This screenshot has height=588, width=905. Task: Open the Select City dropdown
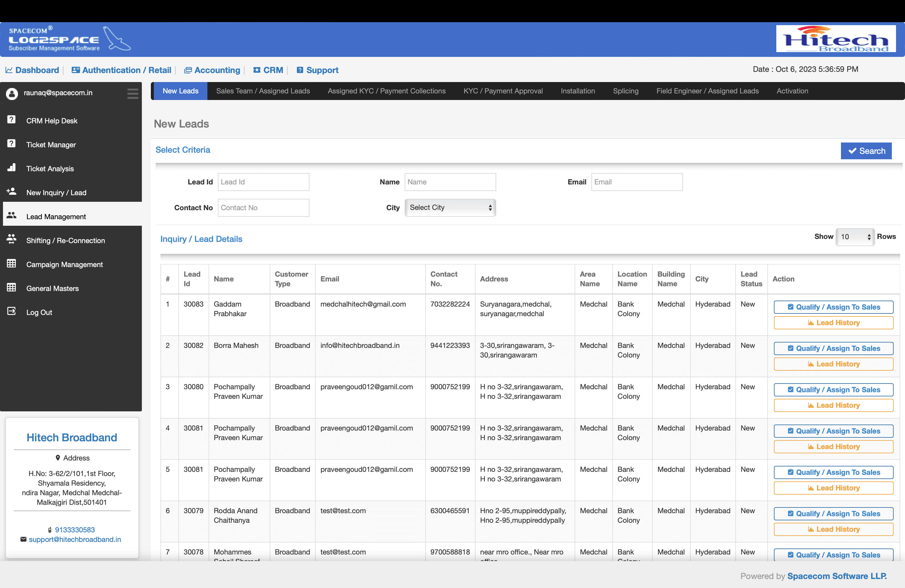(450, 208)
